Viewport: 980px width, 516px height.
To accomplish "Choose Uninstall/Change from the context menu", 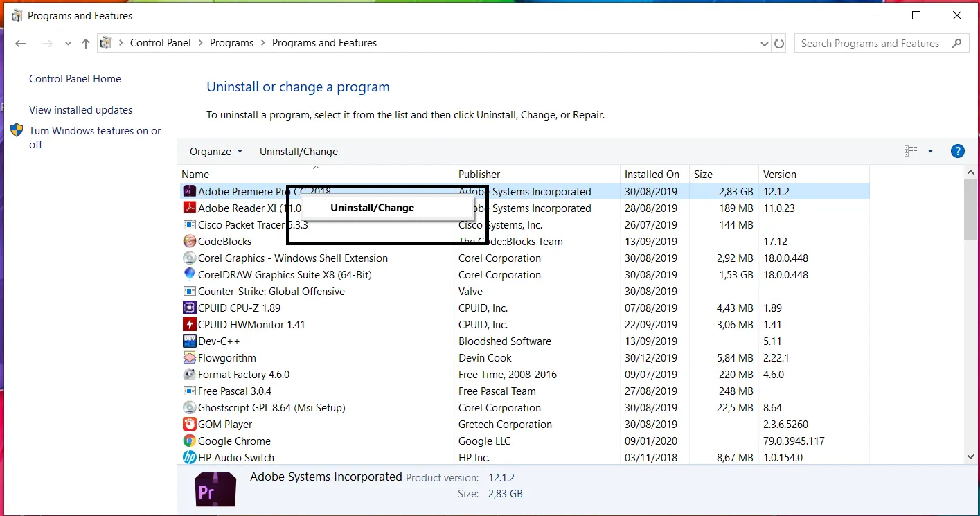I will point(372,208).
